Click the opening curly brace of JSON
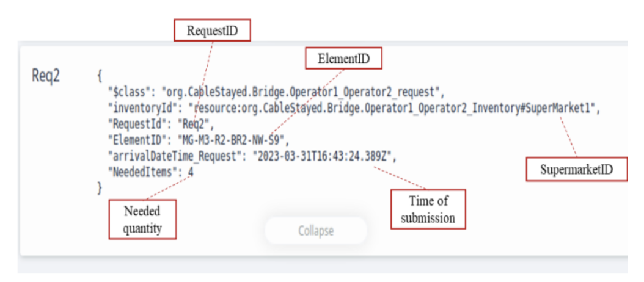644x282 pixels. [x=100, y=77]
